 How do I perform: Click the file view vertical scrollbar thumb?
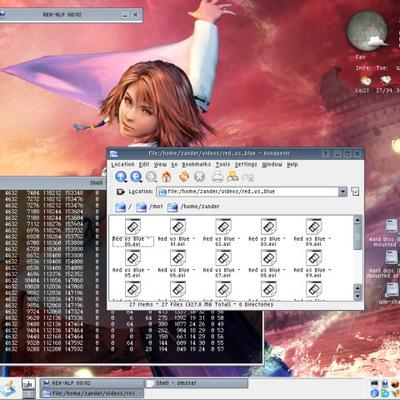[357, 237]
